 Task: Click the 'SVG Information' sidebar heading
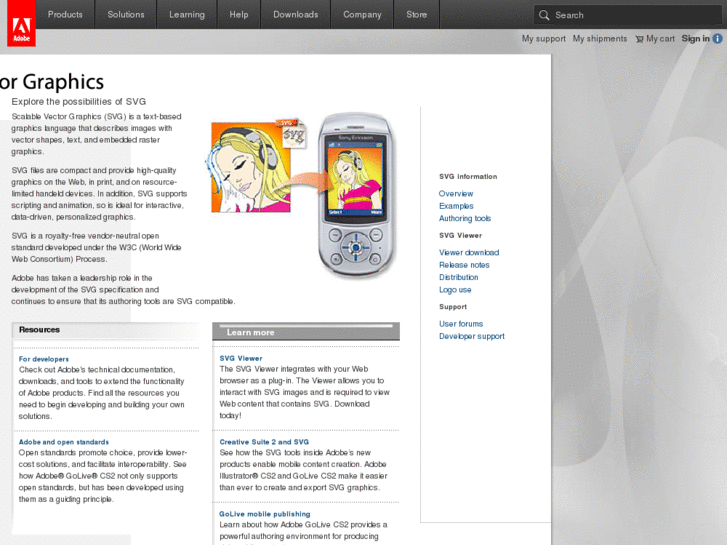point(468,177)
